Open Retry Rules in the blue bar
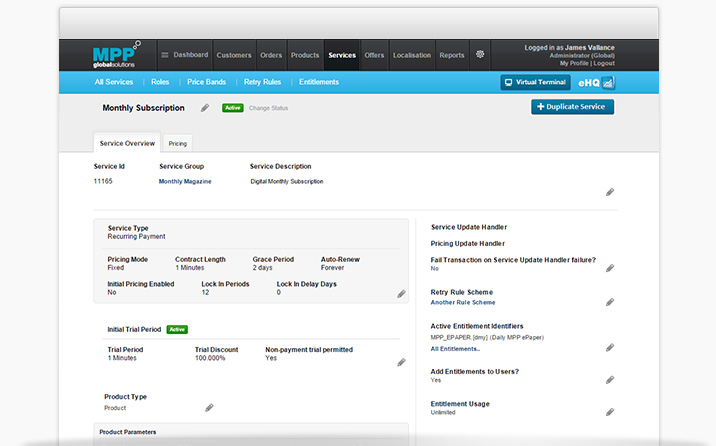 point(262,82)
